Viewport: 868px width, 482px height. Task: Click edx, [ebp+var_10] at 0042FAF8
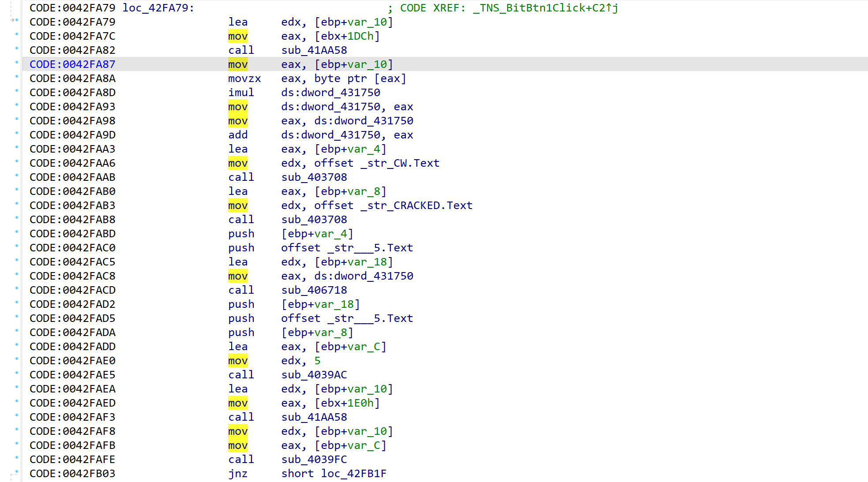click(337, 431)
